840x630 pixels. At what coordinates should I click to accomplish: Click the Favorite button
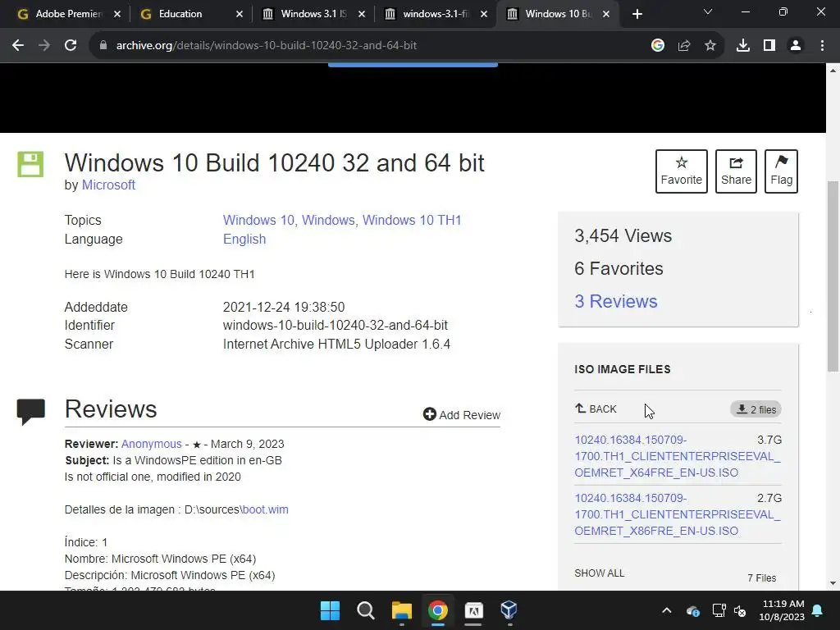[682, 171]
